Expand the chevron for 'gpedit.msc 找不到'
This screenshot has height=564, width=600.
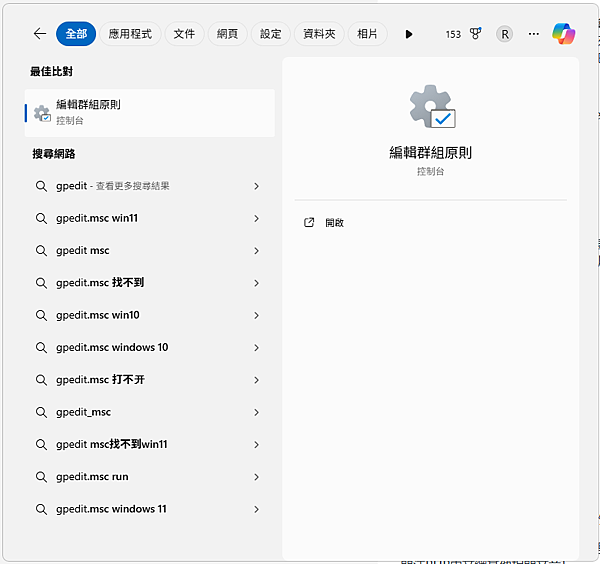pos(256,283)
